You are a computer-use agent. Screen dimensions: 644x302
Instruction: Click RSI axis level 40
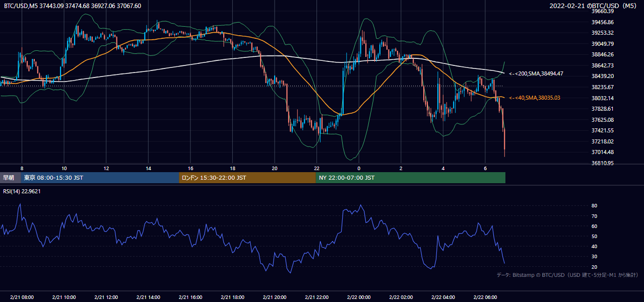594,247
